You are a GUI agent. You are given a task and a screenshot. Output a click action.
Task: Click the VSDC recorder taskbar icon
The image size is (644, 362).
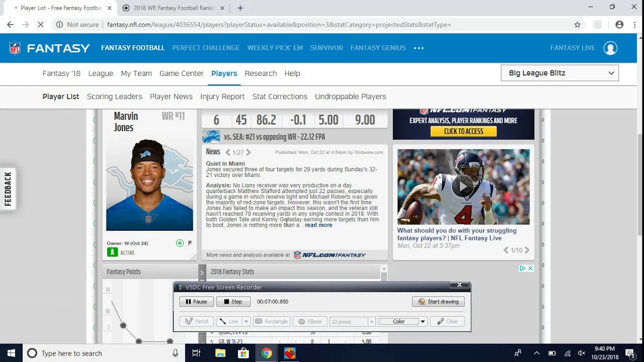coord(290,353)
